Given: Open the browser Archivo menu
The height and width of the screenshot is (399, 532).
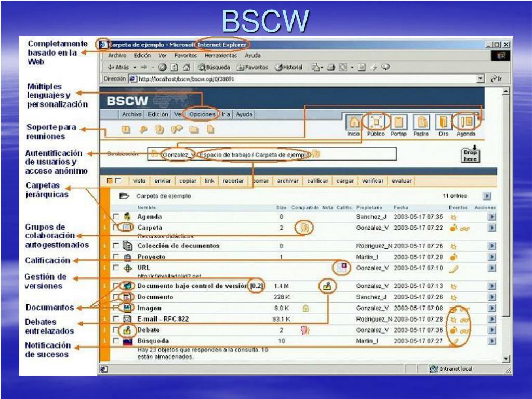Looking at the screenshot, I should [117, 55].
